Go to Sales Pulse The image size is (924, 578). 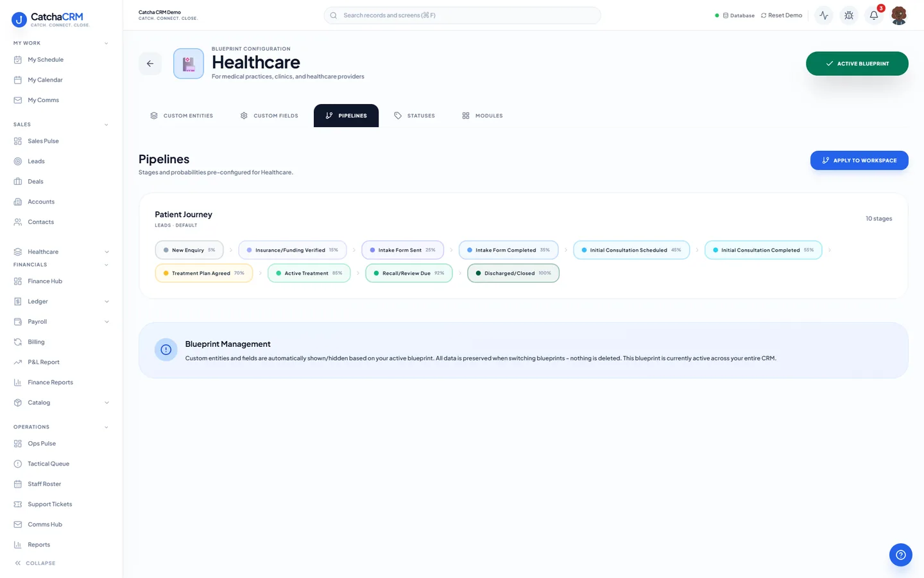(x=61, y=141)
